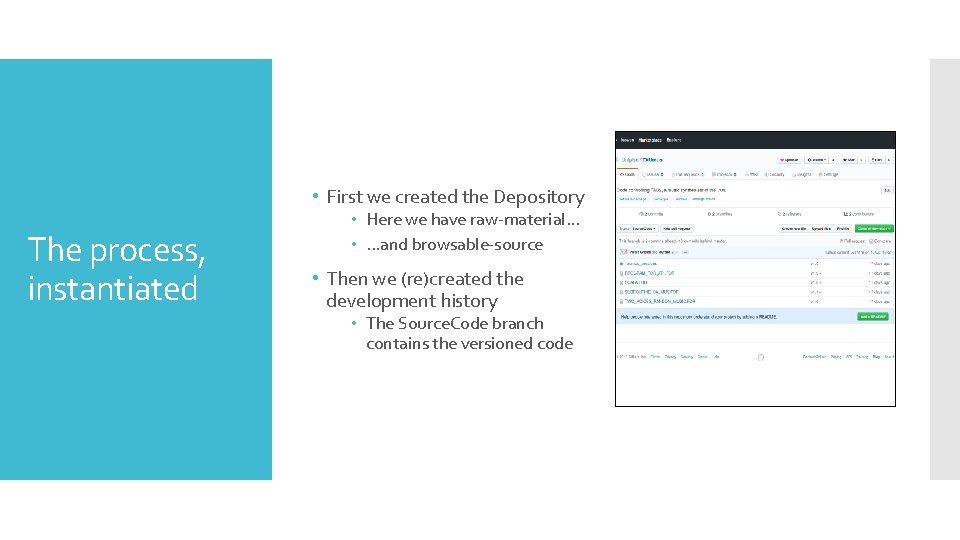This screenshot has width=960, height=540.
Task: Click the GitHub octocat logo in footer
Action: point(761,358)
